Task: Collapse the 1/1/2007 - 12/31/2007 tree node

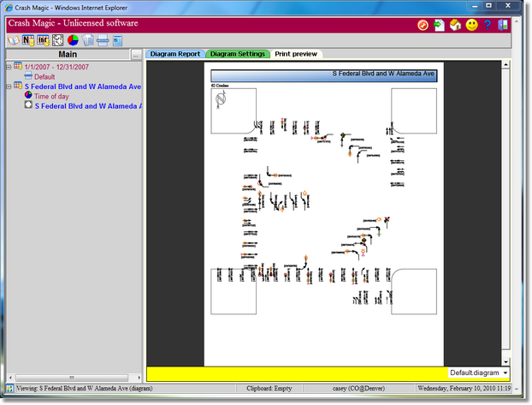Action: tap(8, 66)
